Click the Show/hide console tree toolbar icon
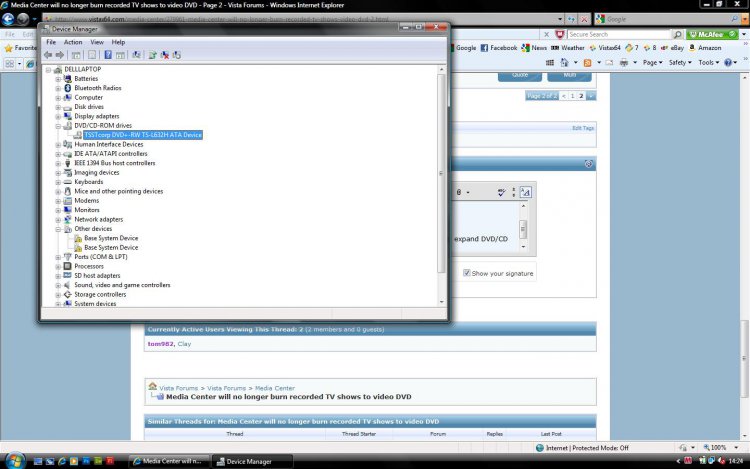Image resolution: width=750 pixels, height=469 pixels. (x=76, y=55)
